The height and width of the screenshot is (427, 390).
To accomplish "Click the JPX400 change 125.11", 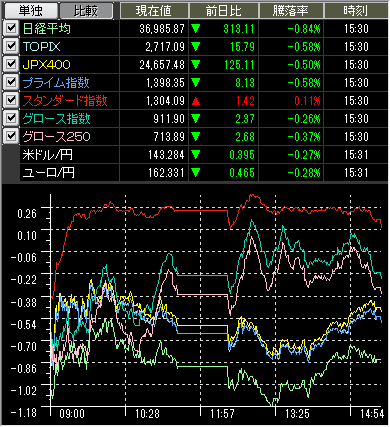I will pyautogui.click(x=239, y=65).
